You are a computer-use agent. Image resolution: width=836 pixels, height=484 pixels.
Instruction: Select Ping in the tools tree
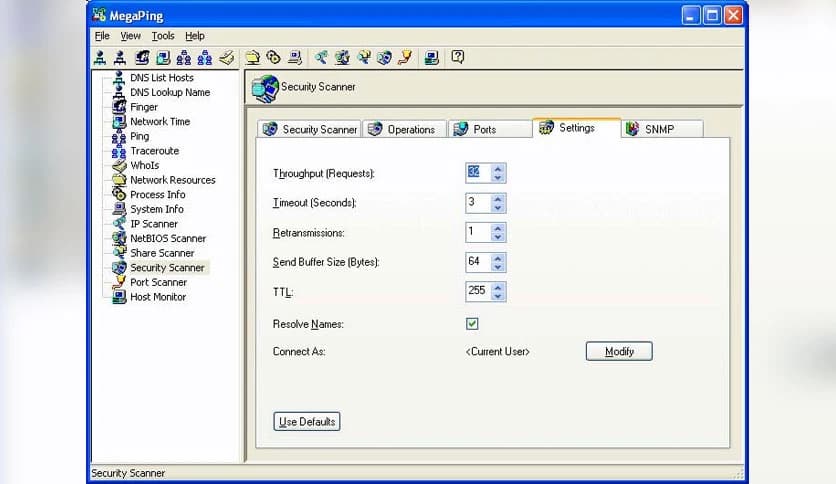click(x=140, y=136)
